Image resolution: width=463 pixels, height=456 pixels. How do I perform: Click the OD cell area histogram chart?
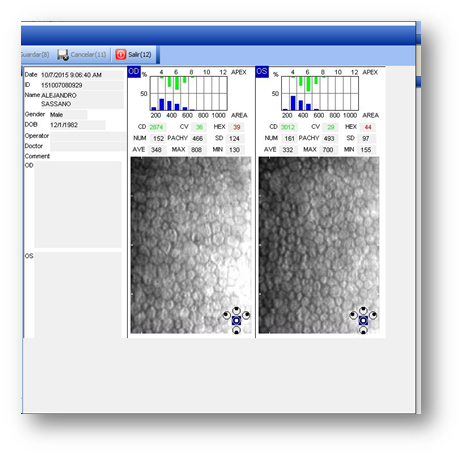point(189,93)
